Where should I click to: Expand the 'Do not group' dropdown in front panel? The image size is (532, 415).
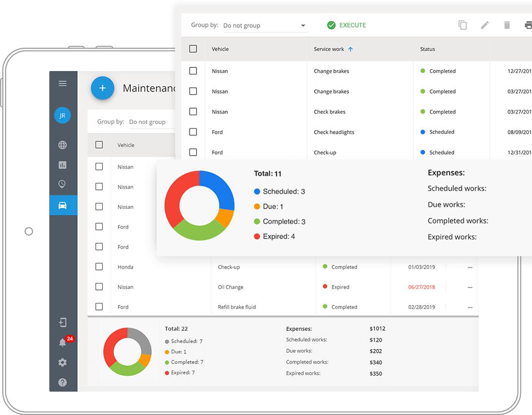264,26
